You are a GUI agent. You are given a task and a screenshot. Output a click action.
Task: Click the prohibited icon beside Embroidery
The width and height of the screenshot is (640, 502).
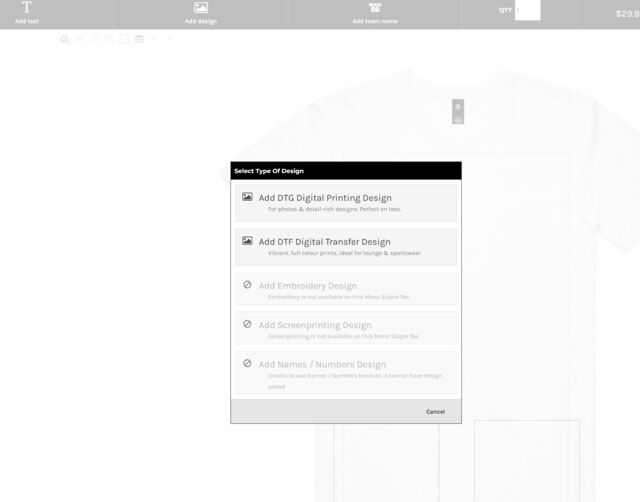click(x=247, y=284)
